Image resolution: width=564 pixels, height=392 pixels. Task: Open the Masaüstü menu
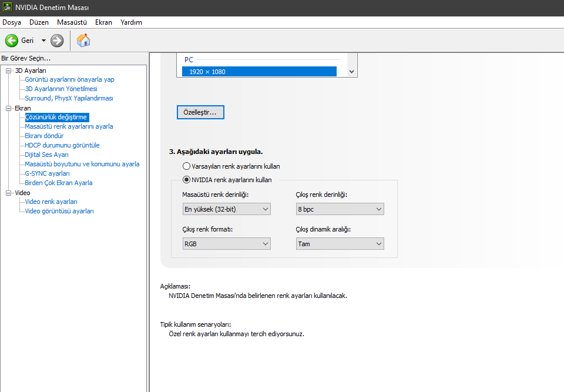click(x=72, y=22)
